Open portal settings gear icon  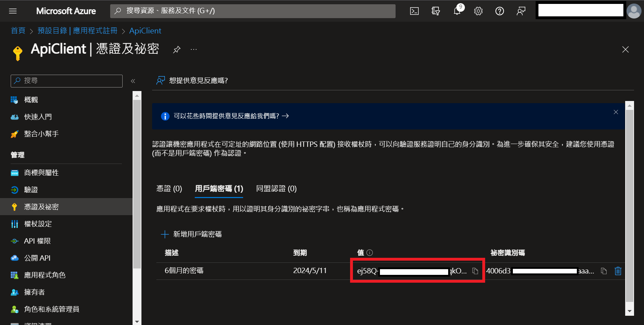click(x=478, y=11)
